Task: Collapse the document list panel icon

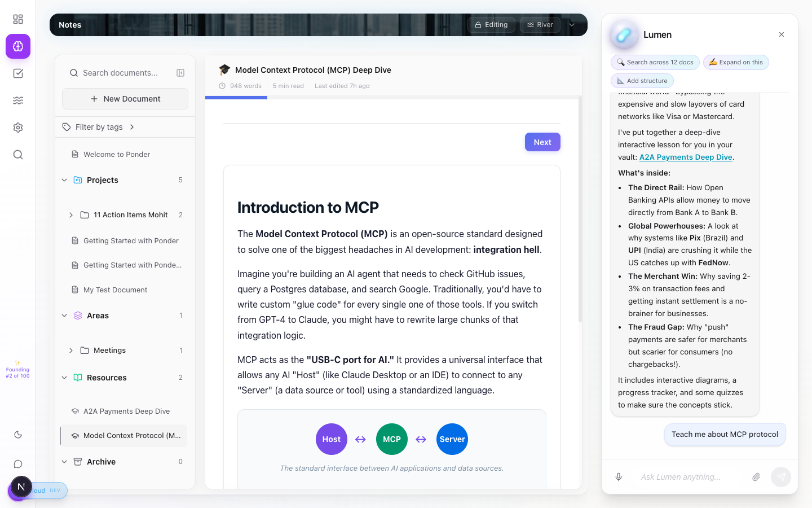Action: tap(180, 73)
